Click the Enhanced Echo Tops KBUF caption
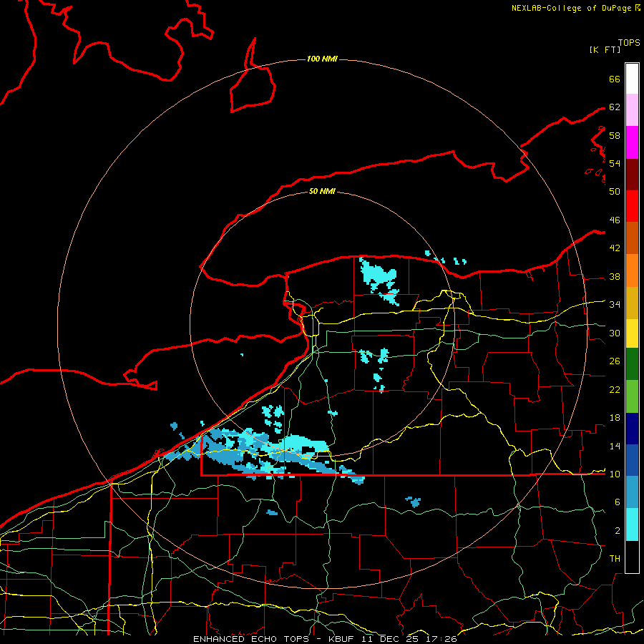 (325, 639)
